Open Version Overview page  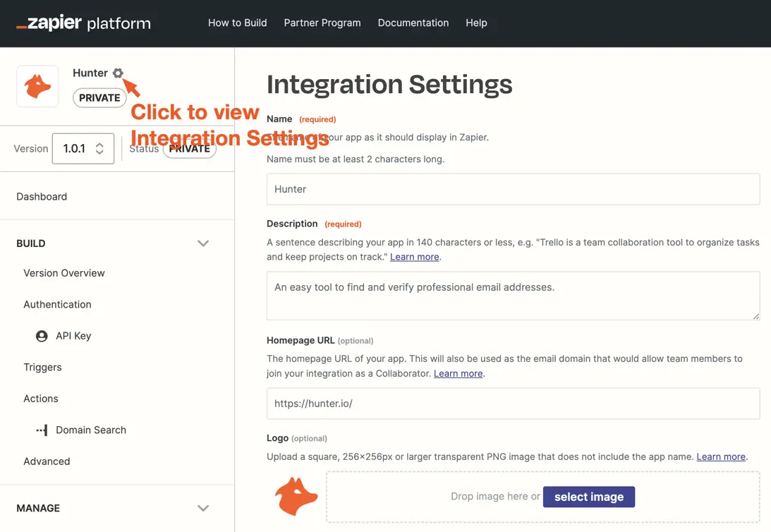[x=64, y=273]
